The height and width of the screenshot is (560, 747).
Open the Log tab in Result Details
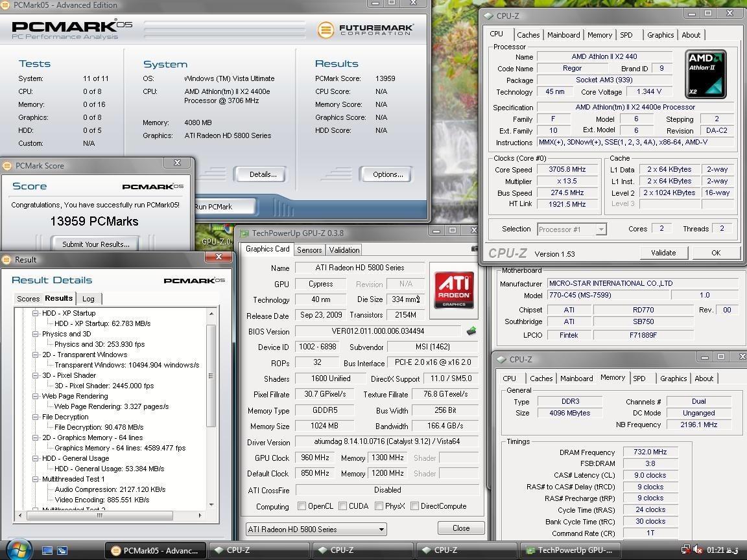pyautogui.click(x=89, y=299)
